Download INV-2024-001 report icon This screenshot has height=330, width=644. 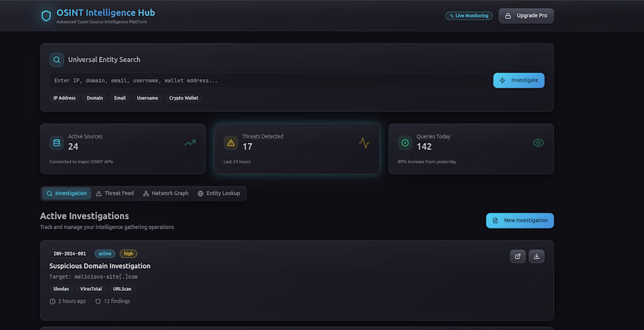tap(536, 256)
